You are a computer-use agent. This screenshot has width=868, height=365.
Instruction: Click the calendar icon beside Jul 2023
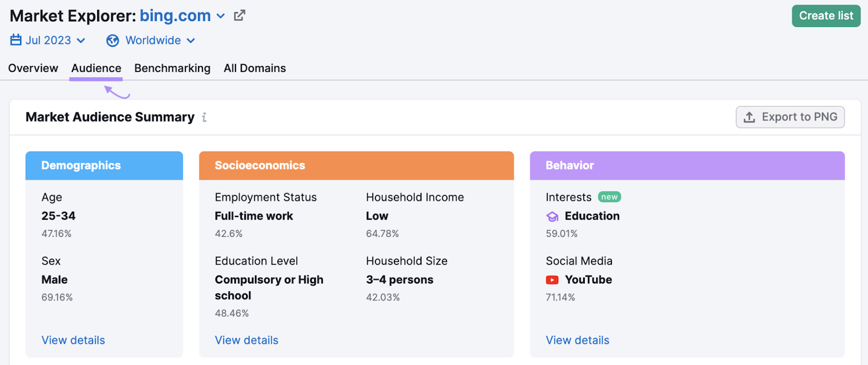16,40
